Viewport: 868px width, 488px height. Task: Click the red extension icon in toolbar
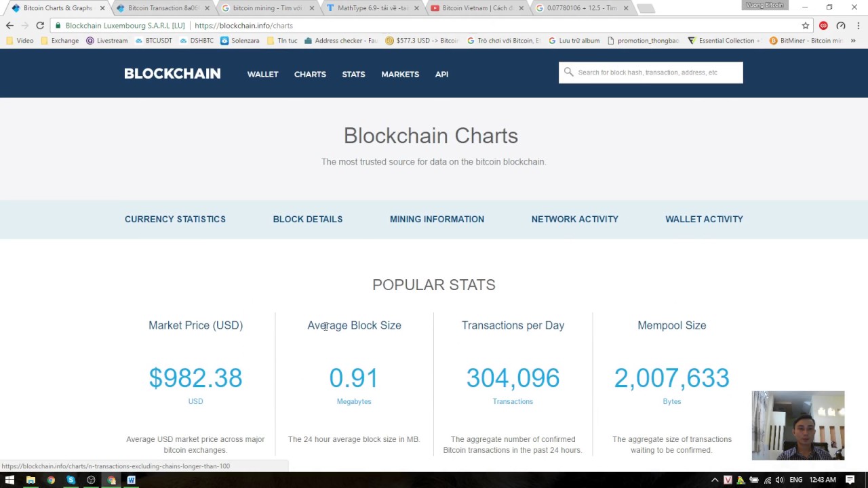coord(823,25)
